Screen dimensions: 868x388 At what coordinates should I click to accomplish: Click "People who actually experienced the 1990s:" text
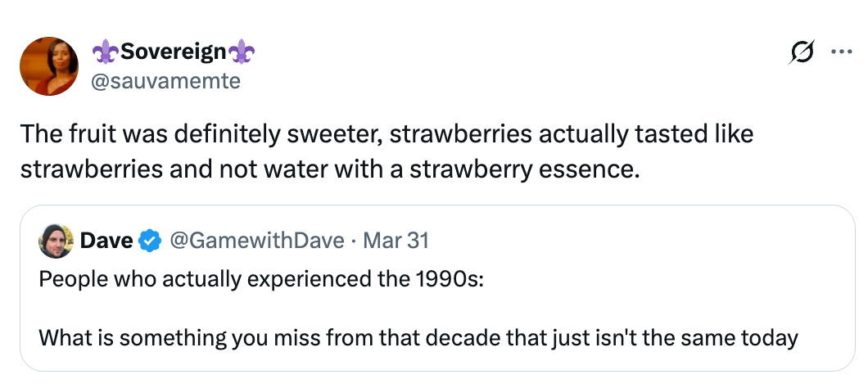(x=261, y=277)
